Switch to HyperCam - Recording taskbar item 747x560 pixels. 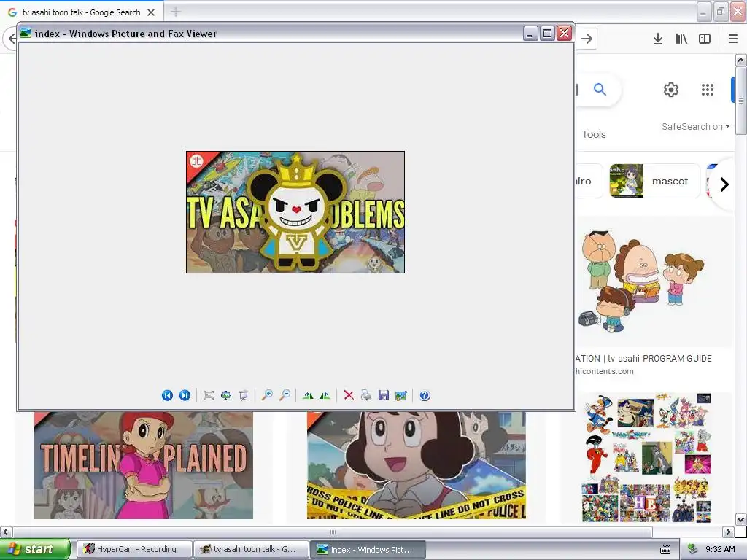(x=134, y=549)
